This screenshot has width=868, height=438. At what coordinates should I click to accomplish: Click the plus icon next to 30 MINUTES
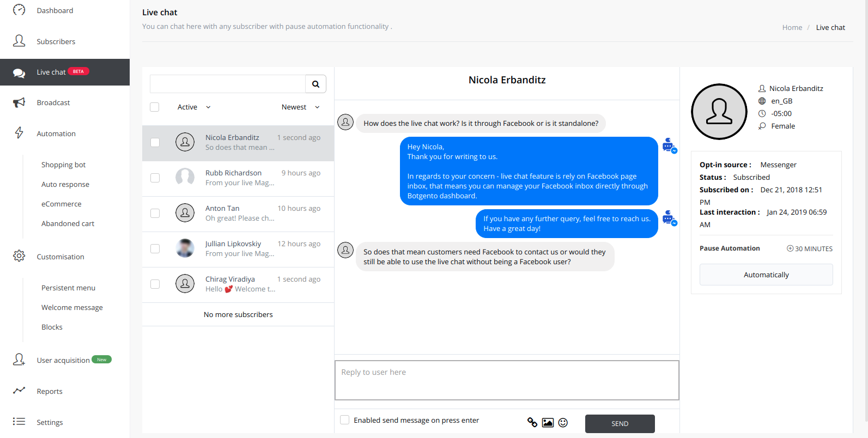[790, 248]
